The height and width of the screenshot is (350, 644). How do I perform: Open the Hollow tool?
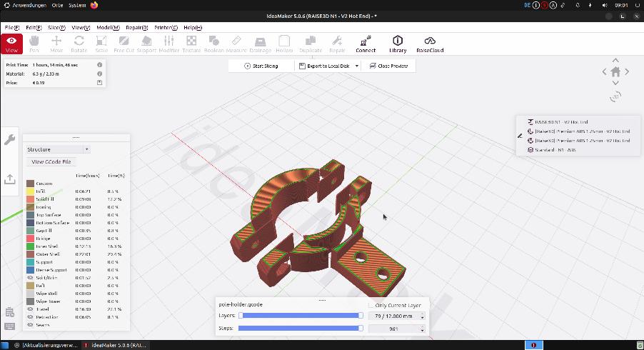[x=284, y=44]
